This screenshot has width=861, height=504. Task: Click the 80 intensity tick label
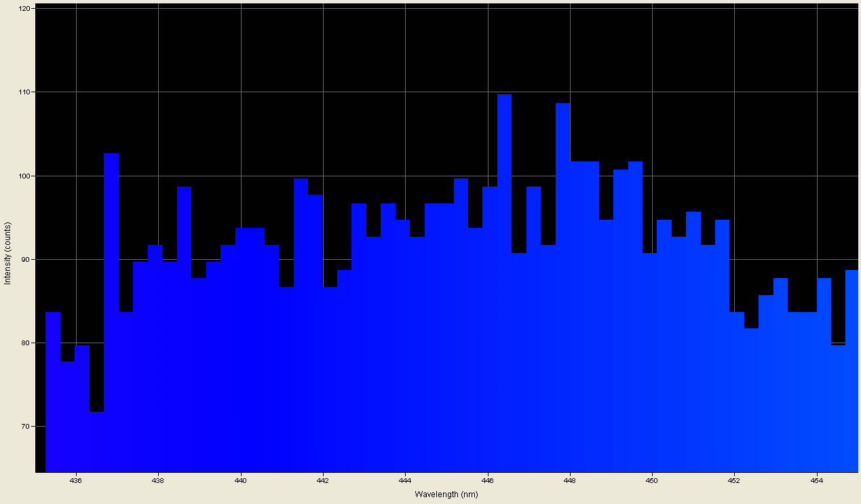27,343
